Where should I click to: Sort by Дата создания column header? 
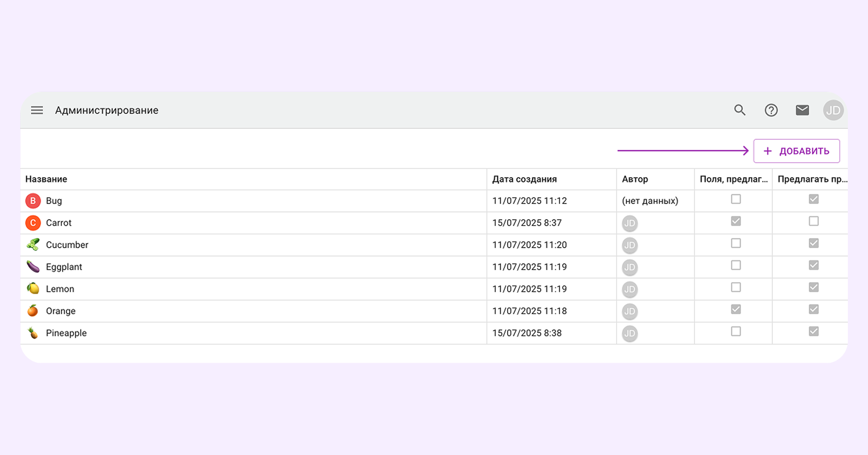coord(524,179)
